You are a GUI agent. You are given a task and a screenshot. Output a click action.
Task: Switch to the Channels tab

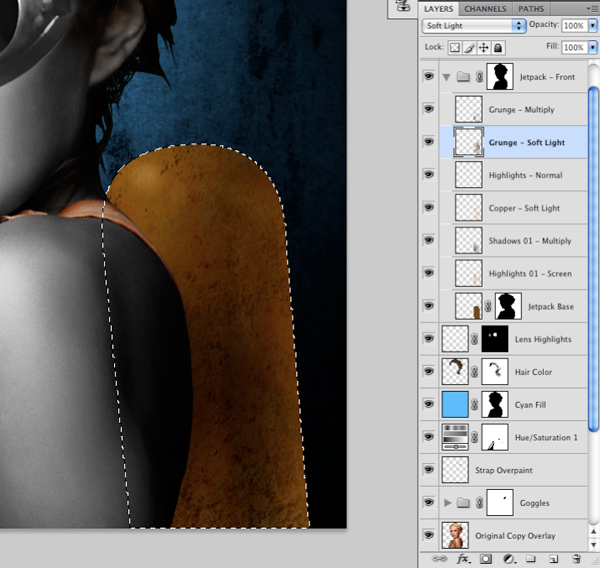[x=485, y=8]
